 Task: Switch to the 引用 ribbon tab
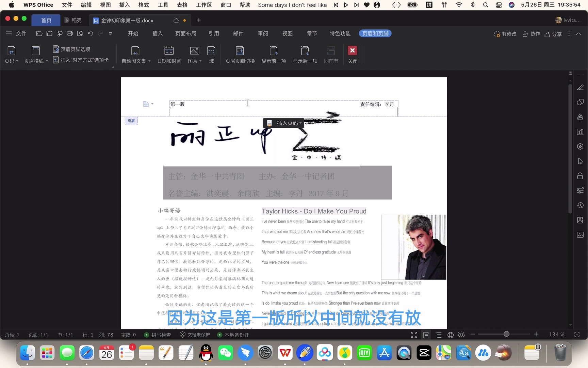pyautogui.click(x=214, y=33)
